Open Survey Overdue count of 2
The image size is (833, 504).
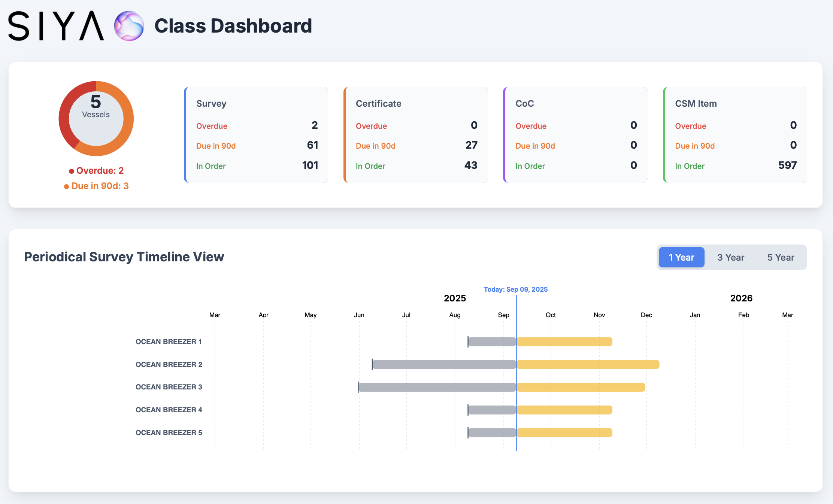pyautogui.click(x=315, y=126)
